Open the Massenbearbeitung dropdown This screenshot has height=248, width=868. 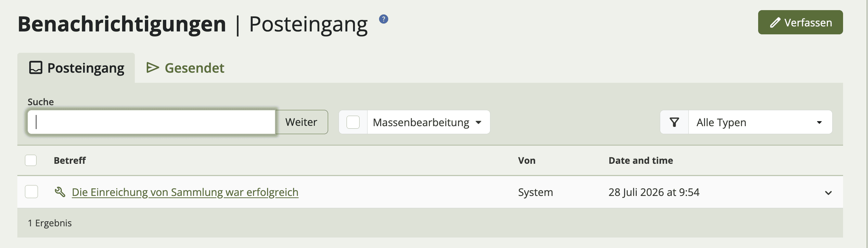(429, 122)
